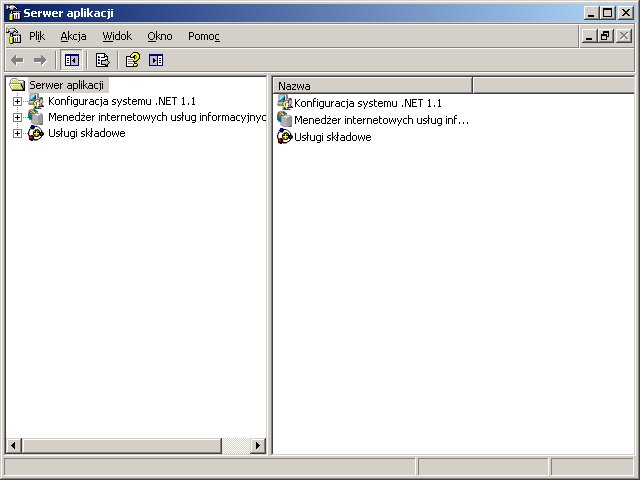The image size is (640, 480).
Task: Select Usługi składowe in the tree
Action: point(87,133)
